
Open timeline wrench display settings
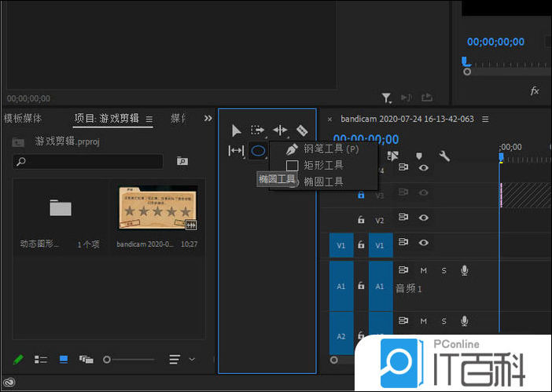coord(444,156)
